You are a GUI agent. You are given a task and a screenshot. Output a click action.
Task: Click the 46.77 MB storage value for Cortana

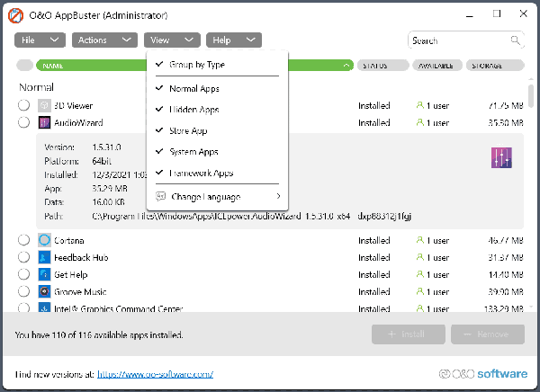[506, 240]
